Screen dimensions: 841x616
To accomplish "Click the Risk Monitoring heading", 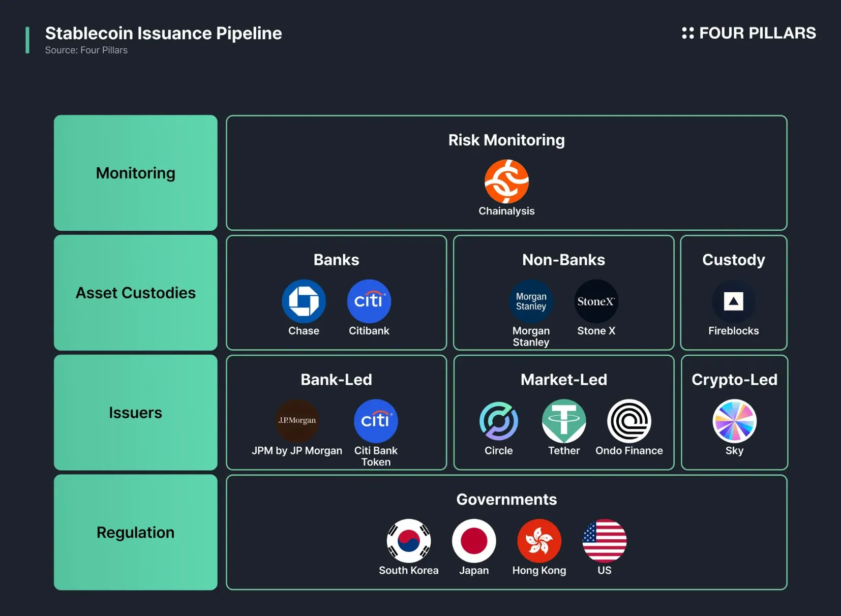I will coord(506,140).
